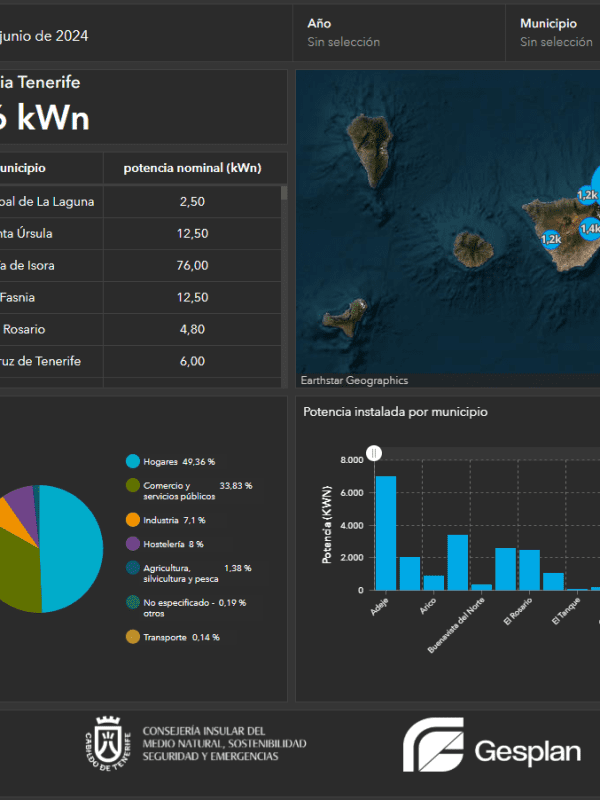Click the Arico bar in the chart
The image size is (600, 800).
pos(434,583)
